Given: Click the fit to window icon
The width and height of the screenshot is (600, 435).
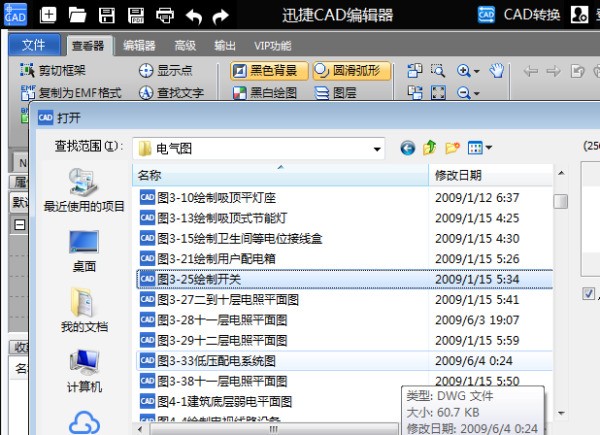Looking at the screenshot, I should [x=438, y=93].
